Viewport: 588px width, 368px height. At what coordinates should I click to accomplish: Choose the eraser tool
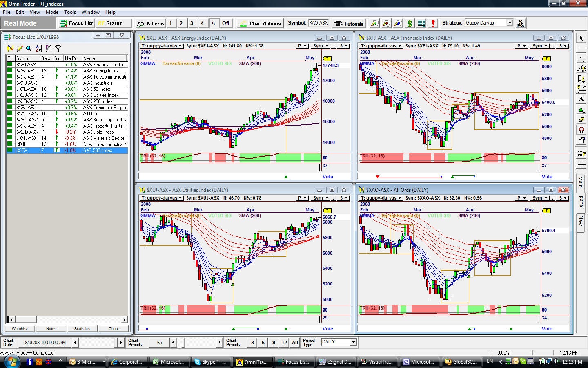[581, 120]
